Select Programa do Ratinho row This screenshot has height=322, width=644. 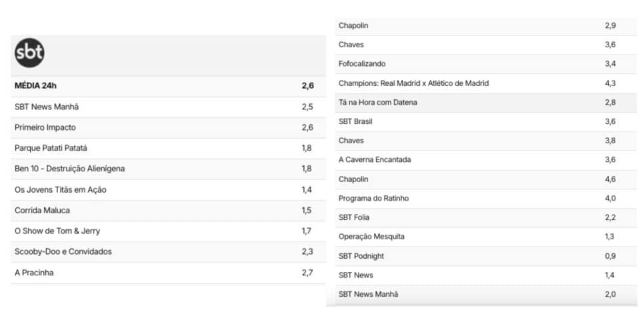(x=486, y=199)
